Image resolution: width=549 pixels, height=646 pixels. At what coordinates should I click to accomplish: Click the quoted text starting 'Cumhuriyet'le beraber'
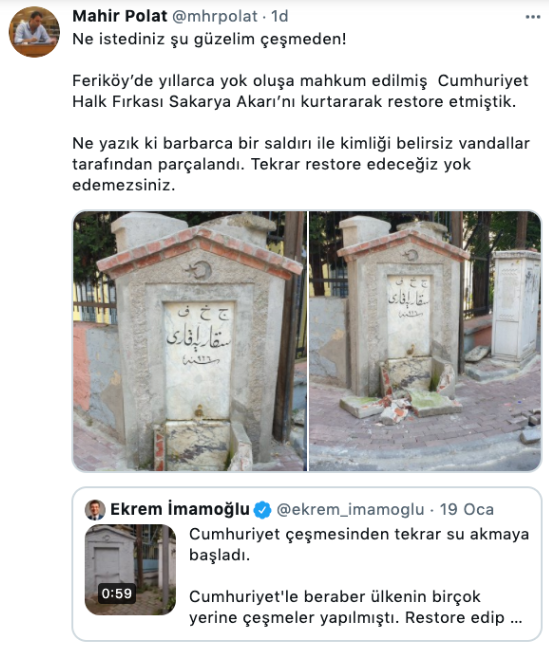355,607
